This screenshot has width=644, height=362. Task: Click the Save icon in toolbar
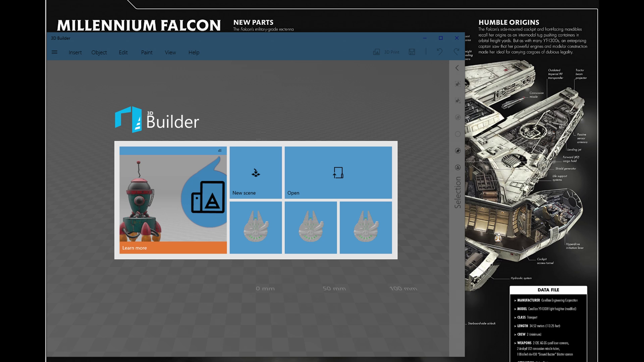click(x=412, y=52)
